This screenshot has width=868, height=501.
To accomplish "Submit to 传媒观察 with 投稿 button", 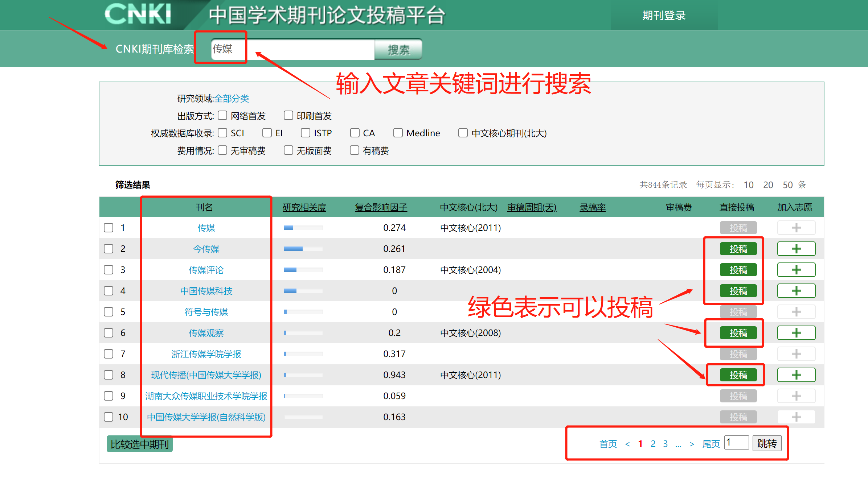I will tap(738, 333).
